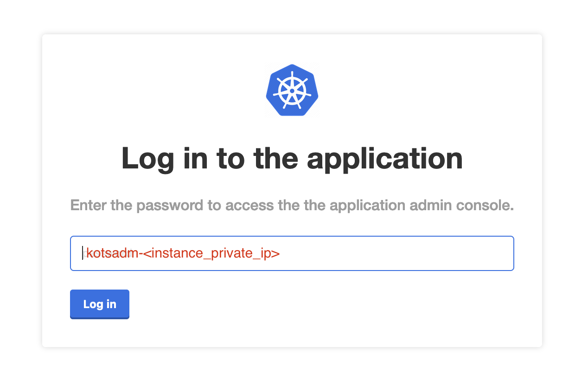Click "instance_private_ip" in the red placeholder
This screenshot has height=387, width=588.
pyautogui.click(x=216, y=253)
